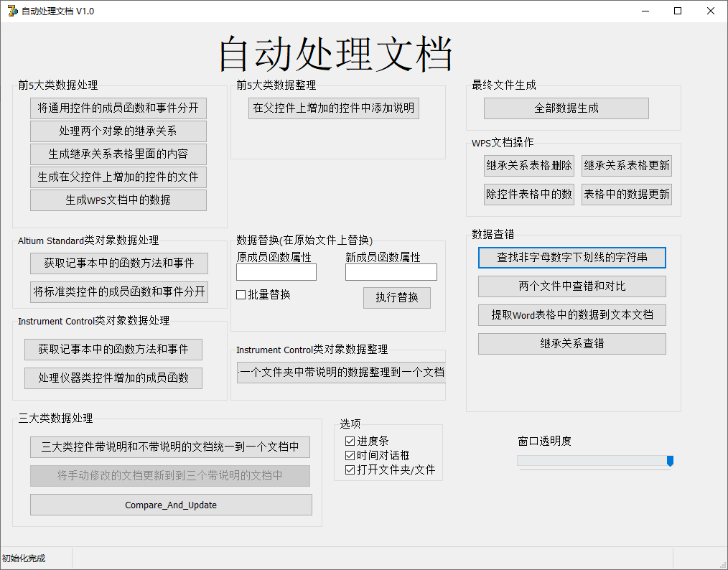Click the 原成员函数属性 input field
The image size is (728, 570).
(x=276, y=271)
